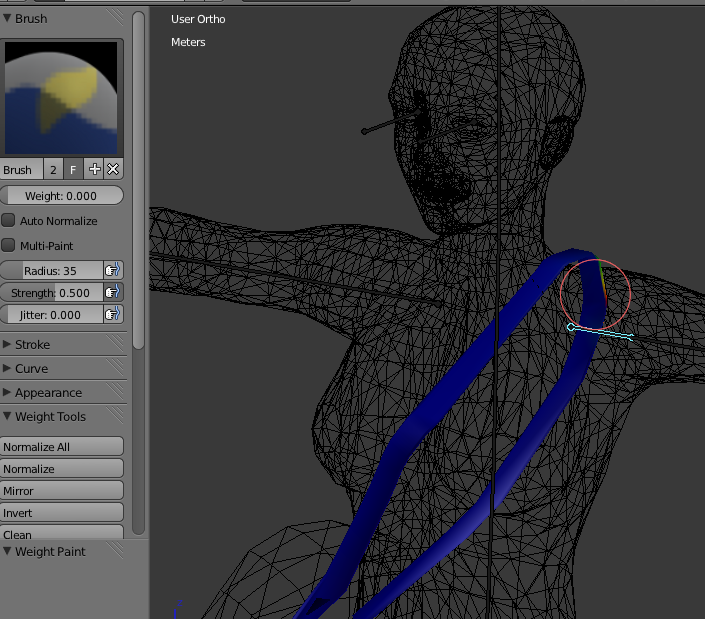Add a new brush with plus icon
Viewport: 705px width, 619px height.
pyautogui.click(x=94, y=169)
